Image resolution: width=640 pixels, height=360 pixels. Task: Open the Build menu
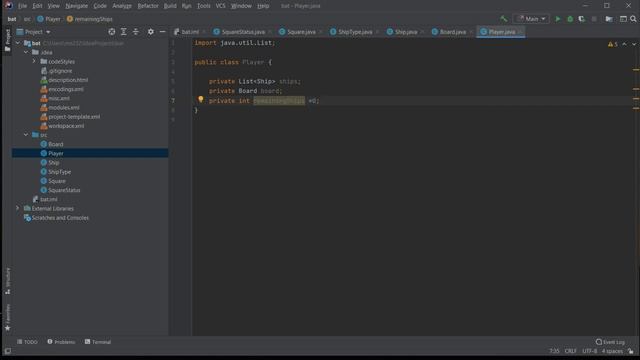(x=170, y=6)
